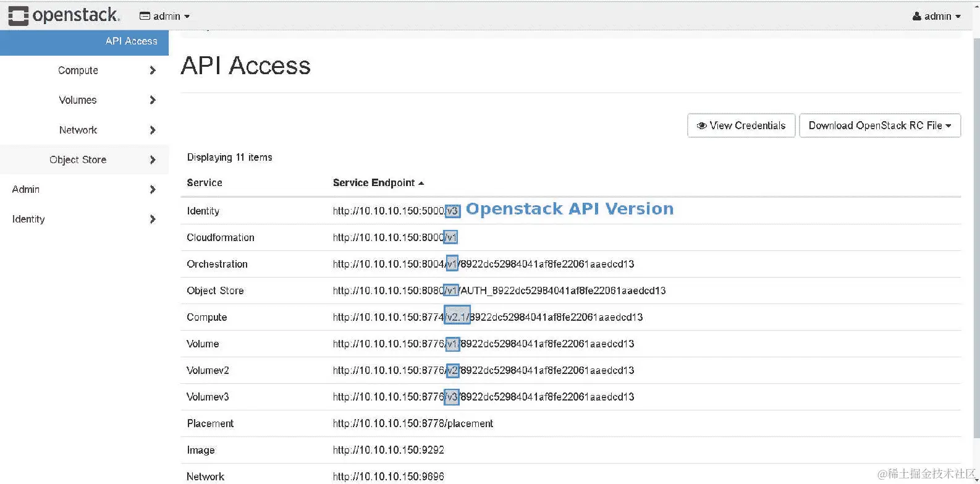
Task: Click the Object Store endpoint port 8080
Action: coord(499,291)
